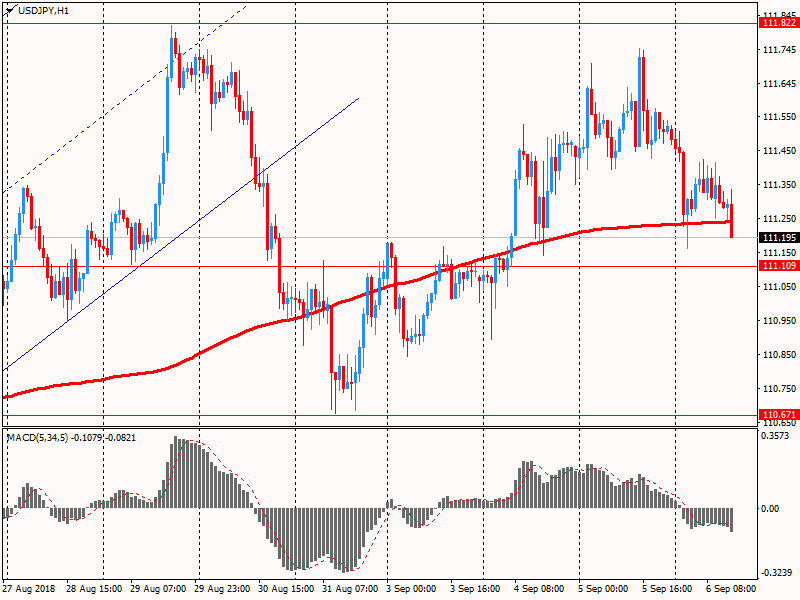This screenshot has width=800, height=600.
Task: Click the 111.550 price axis label
Action: click(x=779, y=117)
